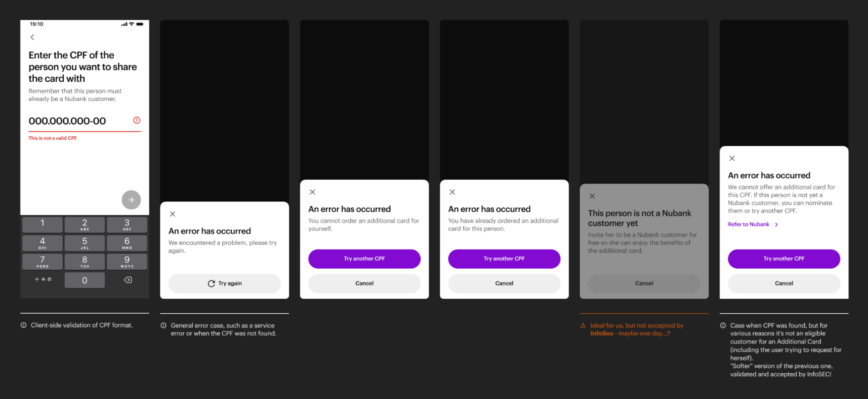Image resolution: width=868 pixels, height=399 pixels.
Task: Click the chevron next to Refer to Nubank
Action: click(x=776, y=225)
